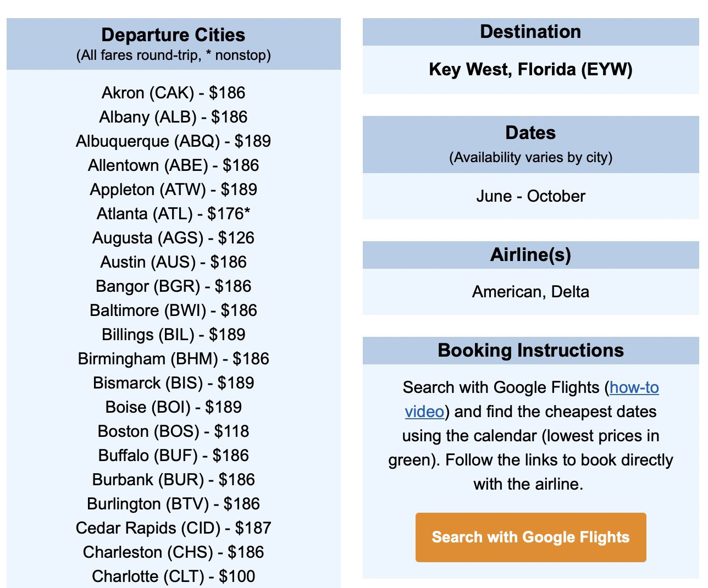This screenshot has height=588, width=708.
Task: Click the Departure Cities header
Action: (173, 35)
